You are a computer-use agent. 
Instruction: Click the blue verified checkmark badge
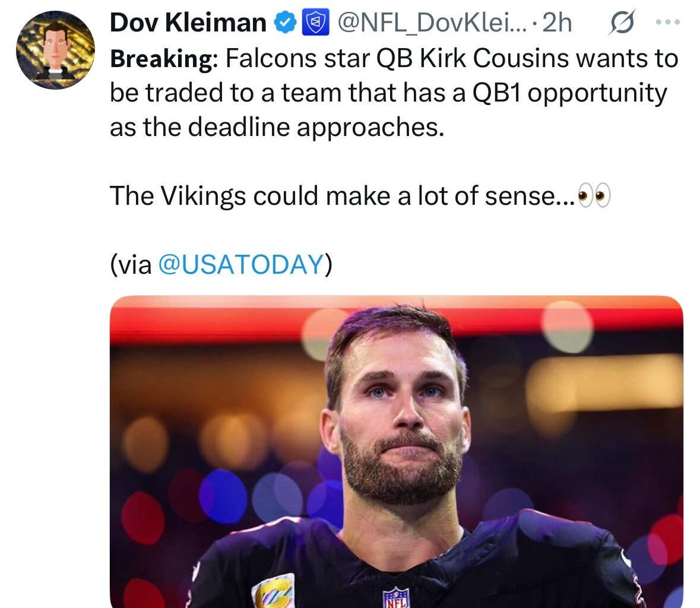284,23
